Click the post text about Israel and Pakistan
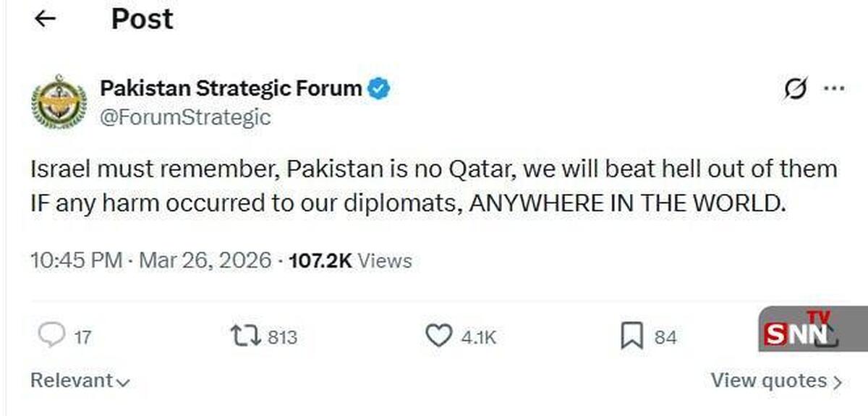 click(x=433, y=186)
